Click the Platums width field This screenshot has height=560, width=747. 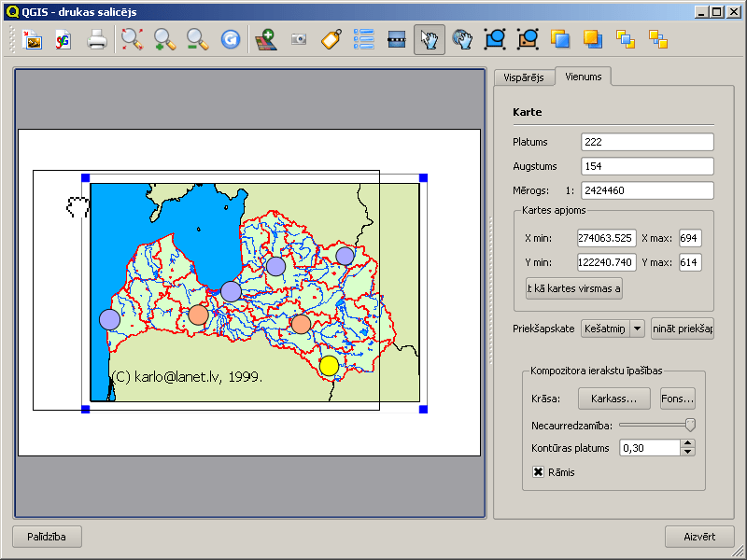(x=647, y=142)
